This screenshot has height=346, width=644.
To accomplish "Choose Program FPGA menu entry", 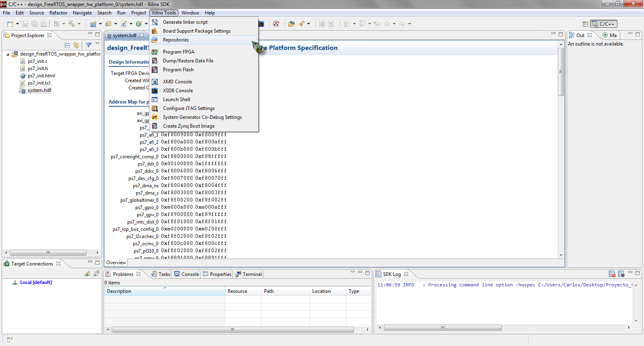I will pos(204,52).
